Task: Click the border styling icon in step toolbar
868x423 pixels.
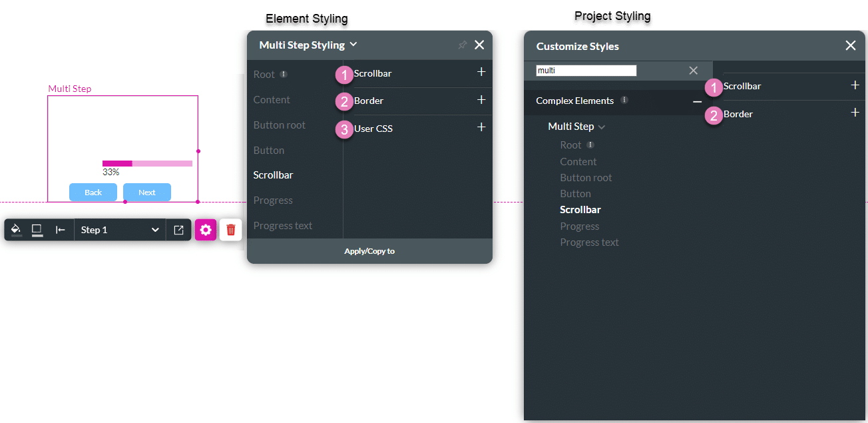Action: point(37,229)
